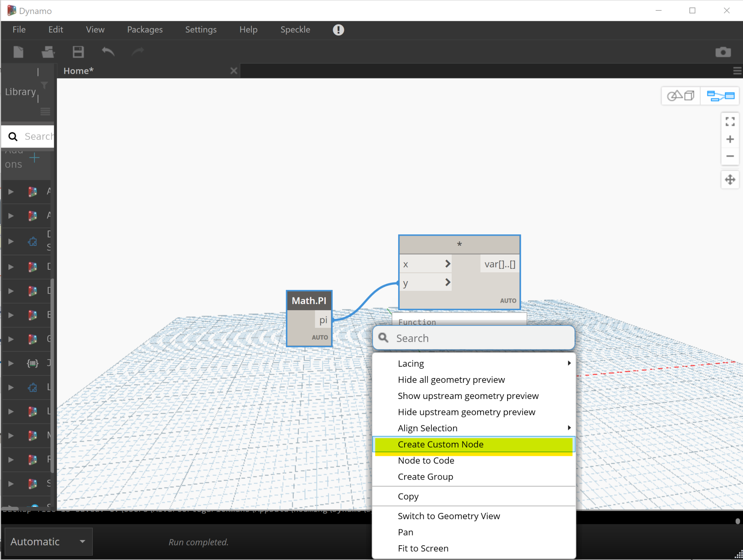This screenshot has height=560, width=743.
Task: Open the Help menu
Action: click(248, 29)
